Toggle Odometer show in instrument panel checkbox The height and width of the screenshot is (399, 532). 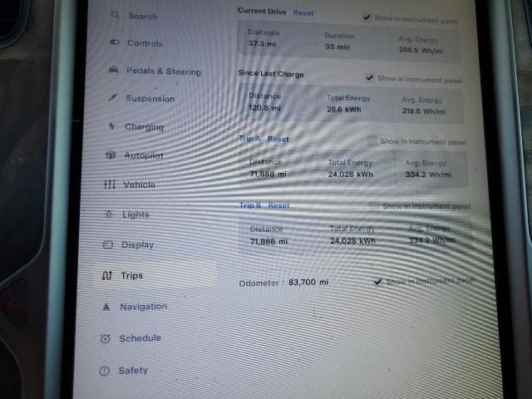tap(378, 281)
